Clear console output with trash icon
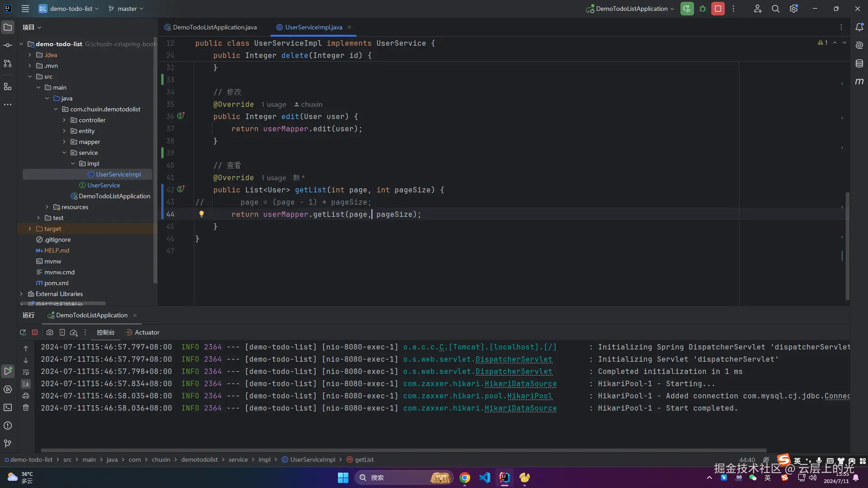Image resolution: width=868 pixels, height=488 pixels. click(26, 408)
